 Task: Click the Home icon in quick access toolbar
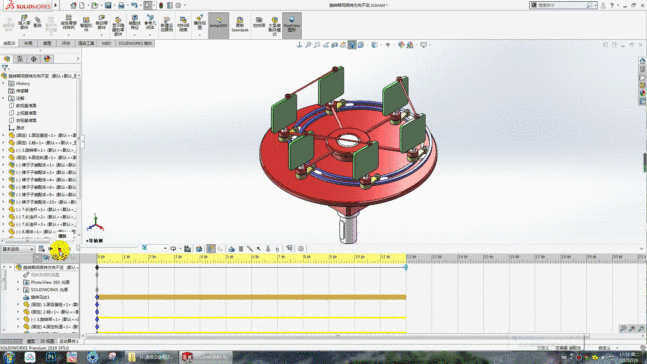click(x=73, y=5)
